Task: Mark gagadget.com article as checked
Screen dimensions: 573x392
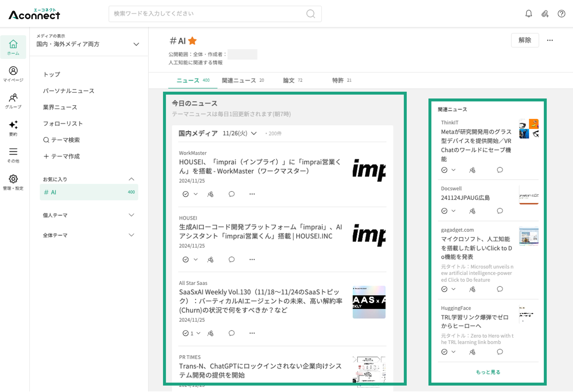Action: (444, 289)
